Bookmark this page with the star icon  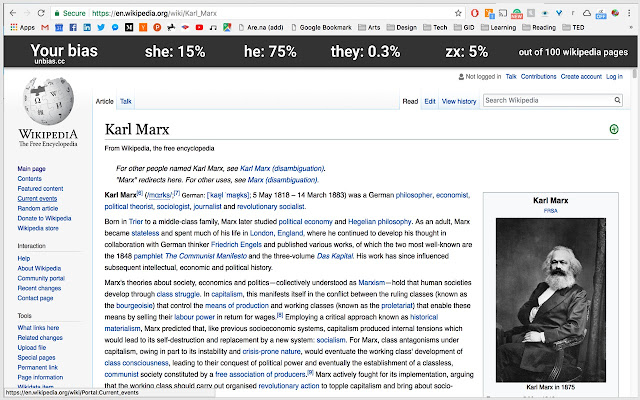point(458,13)
